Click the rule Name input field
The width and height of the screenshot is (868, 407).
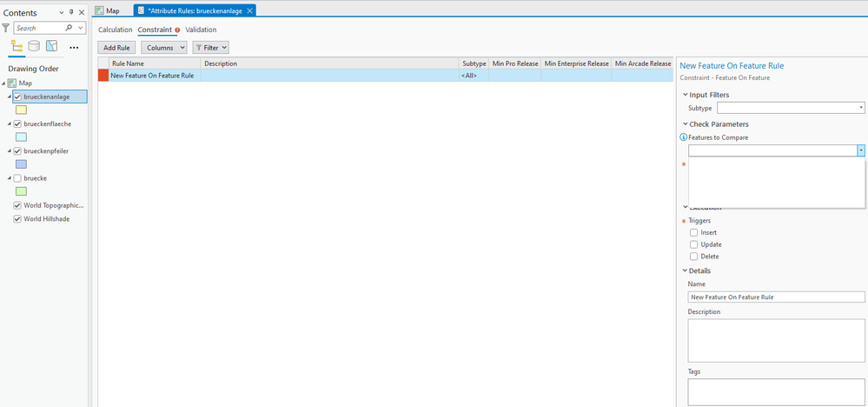776,297
